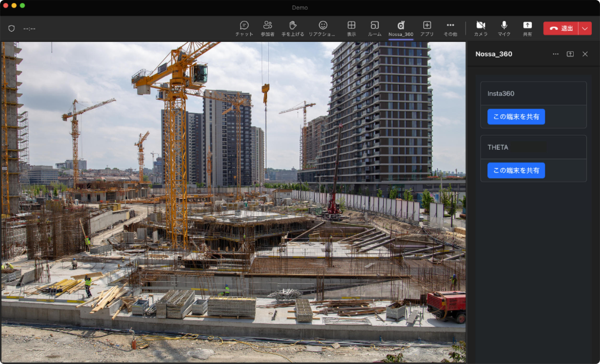Pop out the Nossa_360 side panel
The height and width of the screenshot is (364, 600).
[570, 54]
